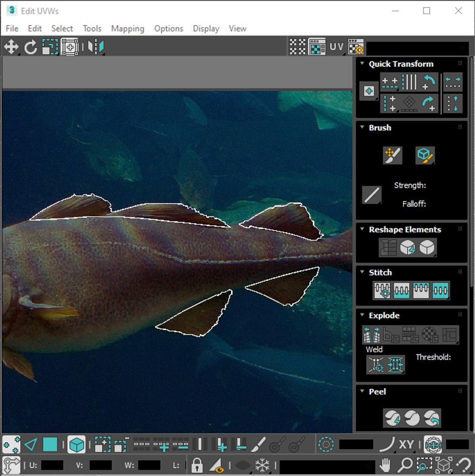Click Space Vertically icon
Viewport: 475px width, 476px height.
click(453, 104)
